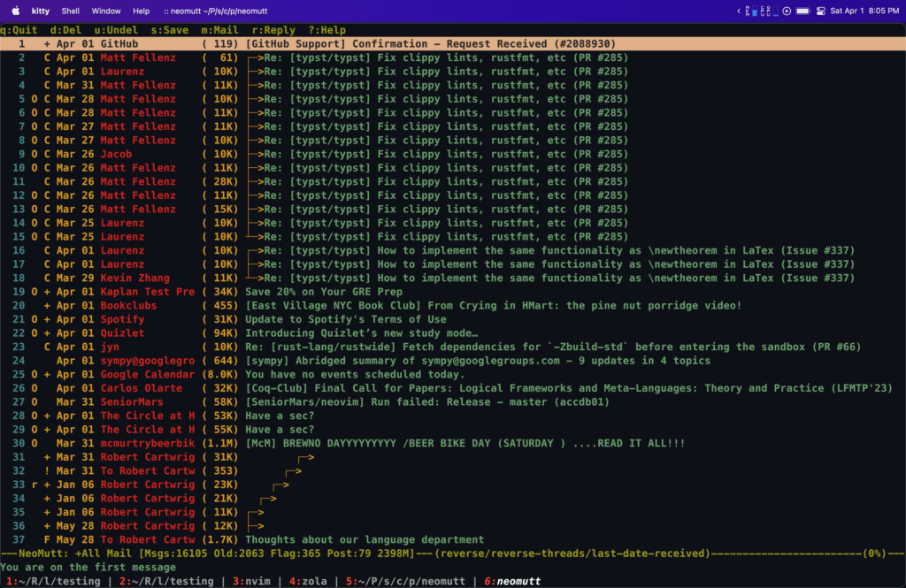
Task: Open the MEM memory usage monitor
Action: coord(751,11)
